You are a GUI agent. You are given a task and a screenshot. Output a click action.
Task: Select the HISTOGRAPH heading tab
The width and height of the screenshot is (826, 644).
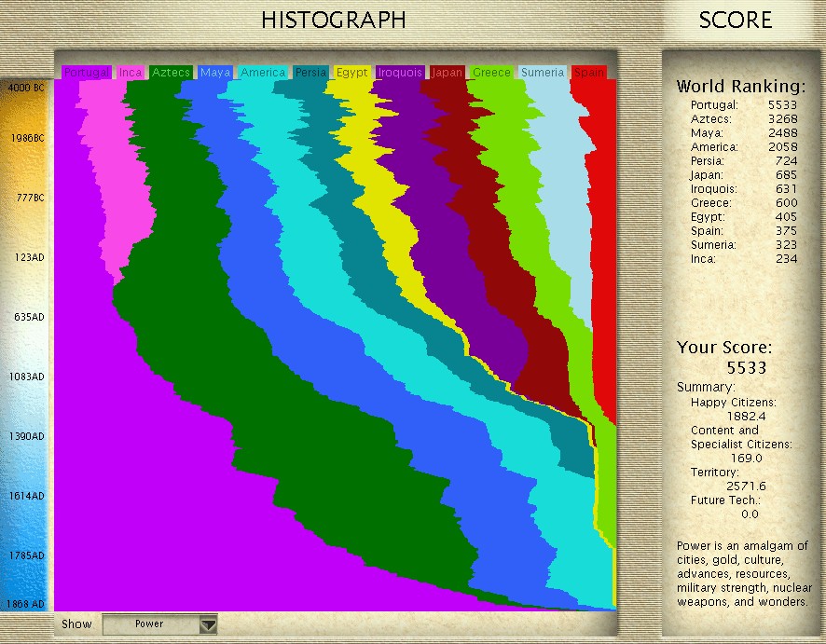[x=333, y=20]
